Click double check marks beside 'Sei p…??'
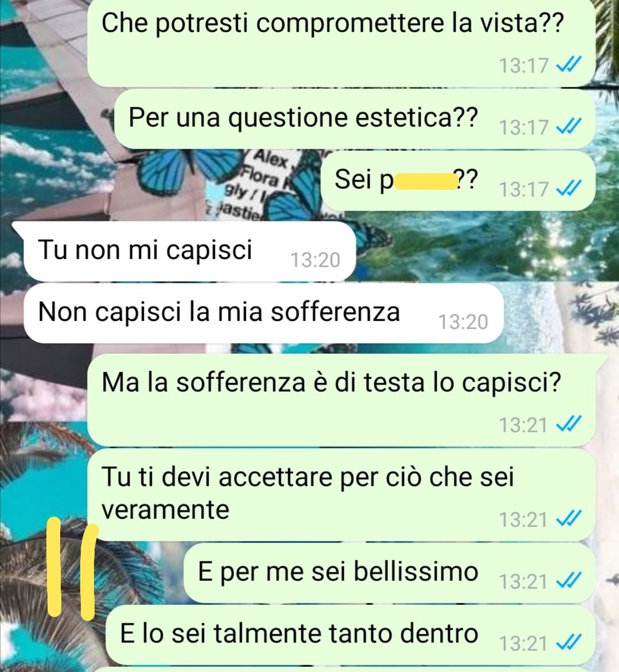 click(x=569, y=188)
